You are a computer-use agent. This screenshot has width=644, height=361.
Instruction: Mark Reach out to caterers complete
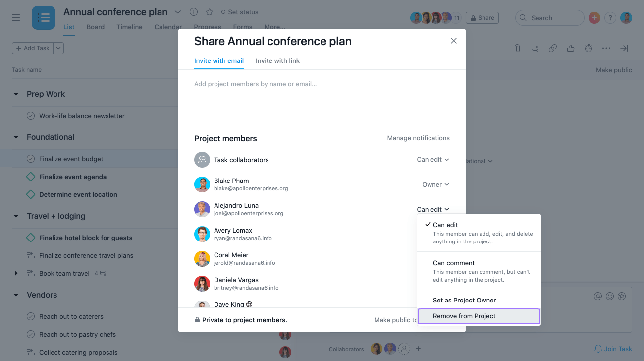click(x=30, y=316)
